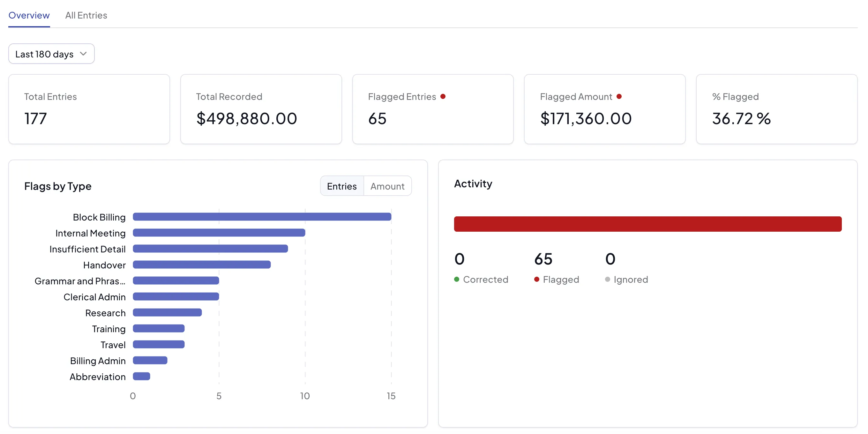
Task: Select the Block Billing bar in chart
Action: pos(262,217)
